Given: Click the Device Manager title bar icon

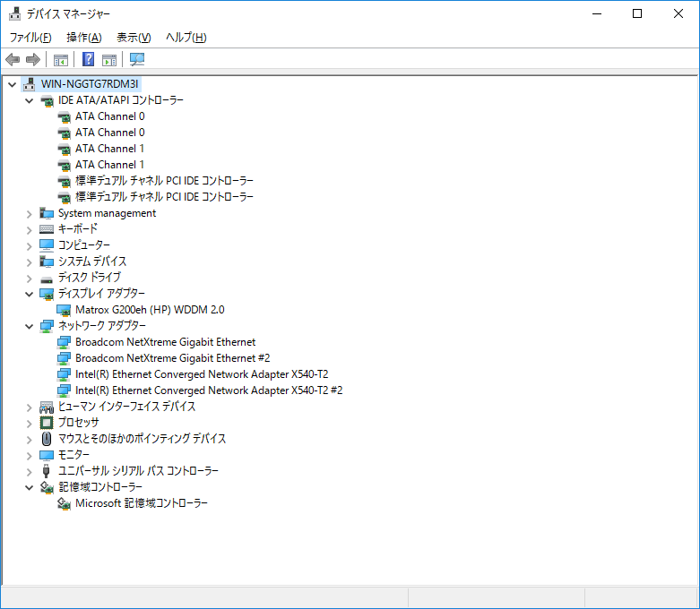Looking at the screenshot, I should click(14, 13).
